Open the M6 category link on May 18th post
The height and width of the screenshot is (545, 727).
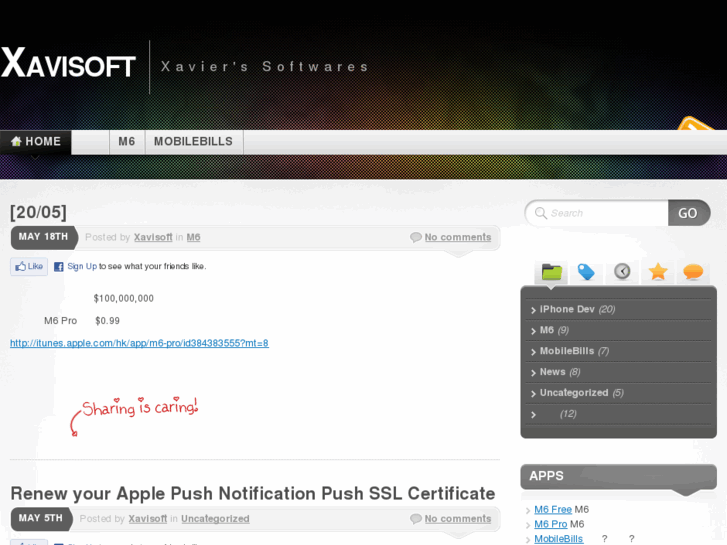[x=193, y=237]
